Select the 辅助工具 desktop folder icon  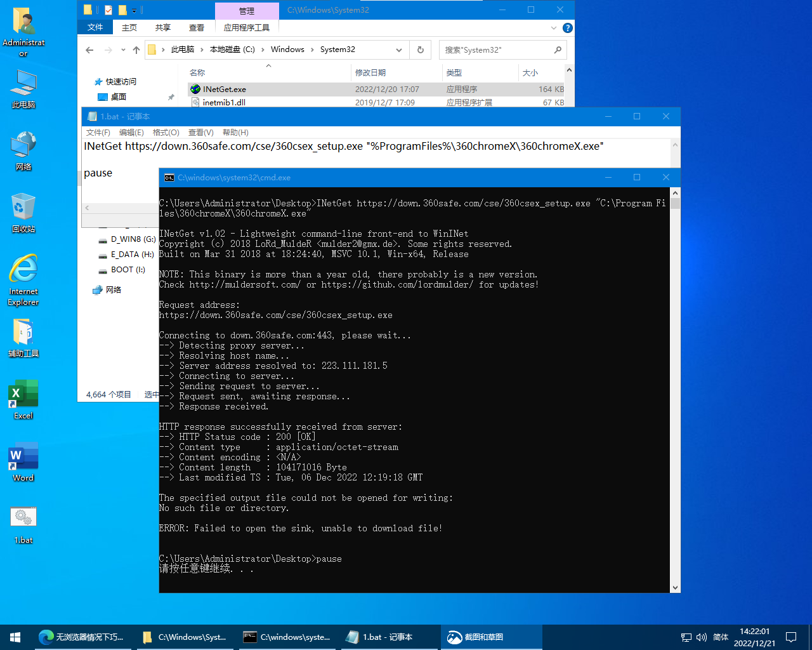pos(23,338)
